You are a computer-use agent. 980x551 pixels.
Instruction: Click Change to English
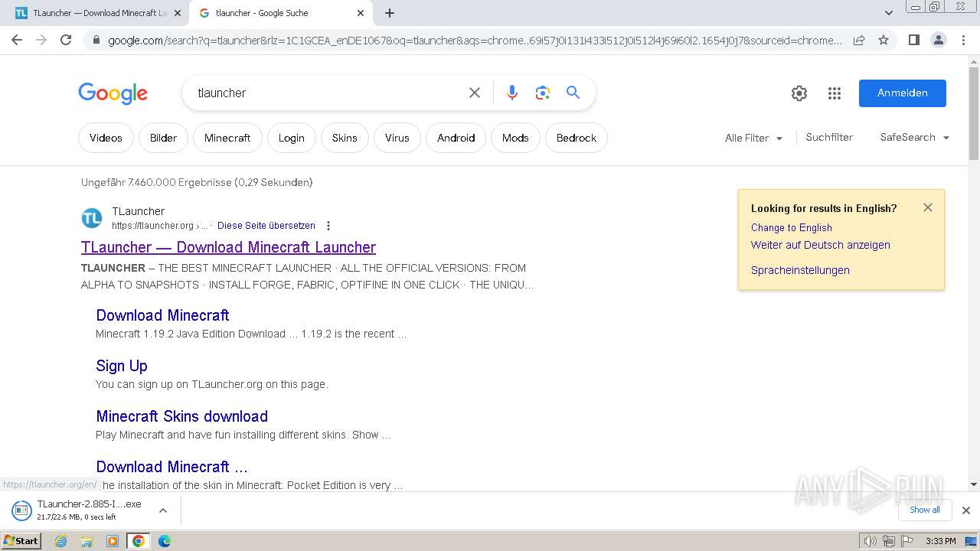[792, 227]
